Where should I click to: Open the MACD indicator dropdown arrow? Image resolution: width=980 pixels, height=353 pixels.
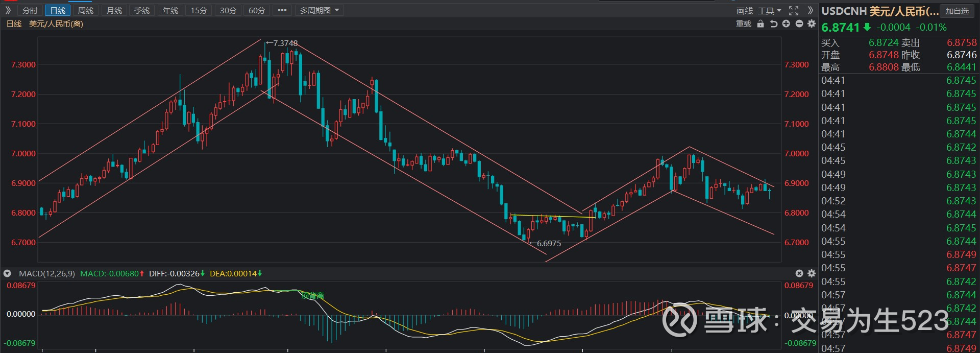point(7,274)
